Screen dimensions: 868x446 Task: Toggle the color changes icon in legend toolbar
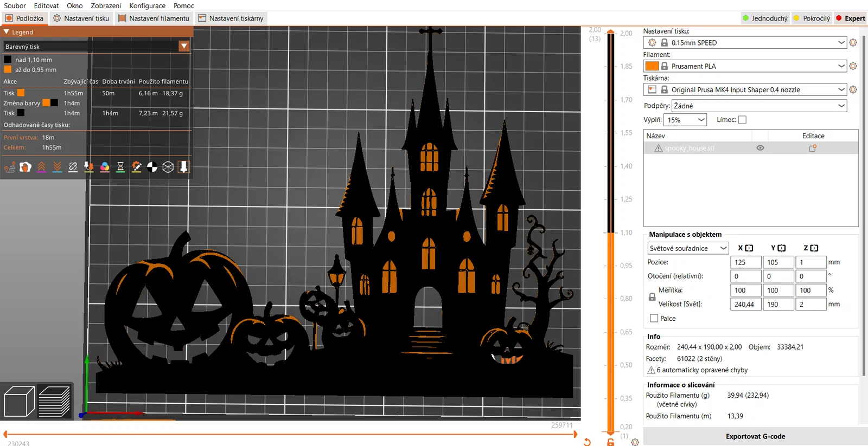(x=105, y=167)
